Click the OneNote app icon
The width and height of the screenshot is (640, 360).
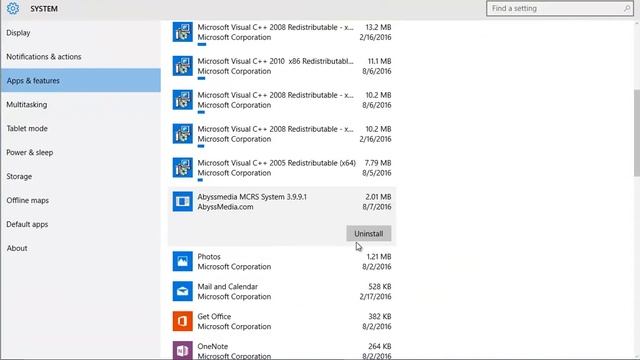(x=182, y=350)
